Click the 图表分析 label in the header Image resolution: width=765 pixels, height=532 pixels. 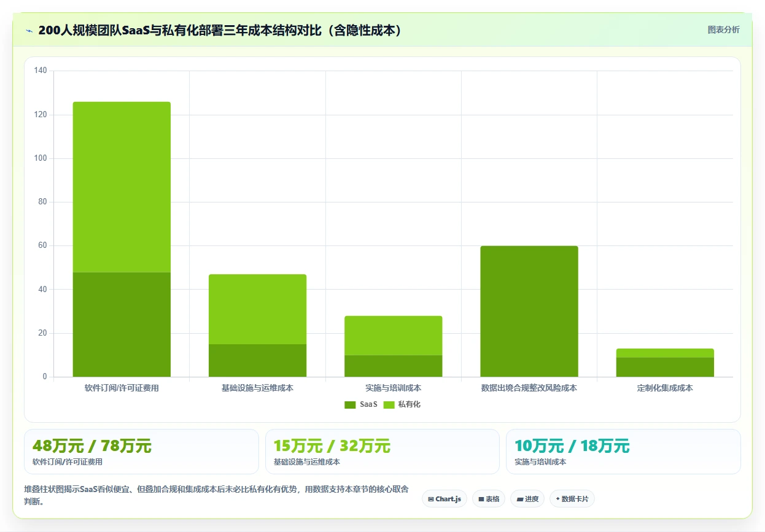click(723, 29)
